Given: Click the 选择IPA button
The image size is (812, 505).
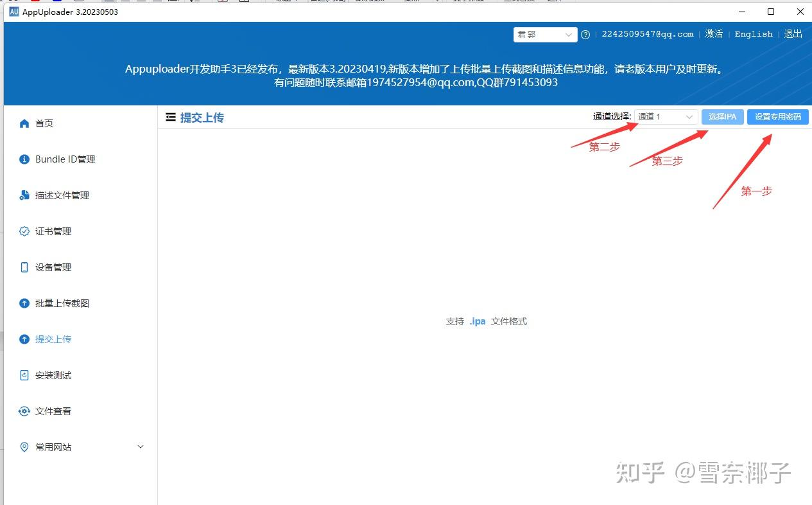Looking at the screenshot, I should pyautogui.click(x=722, y=116).
